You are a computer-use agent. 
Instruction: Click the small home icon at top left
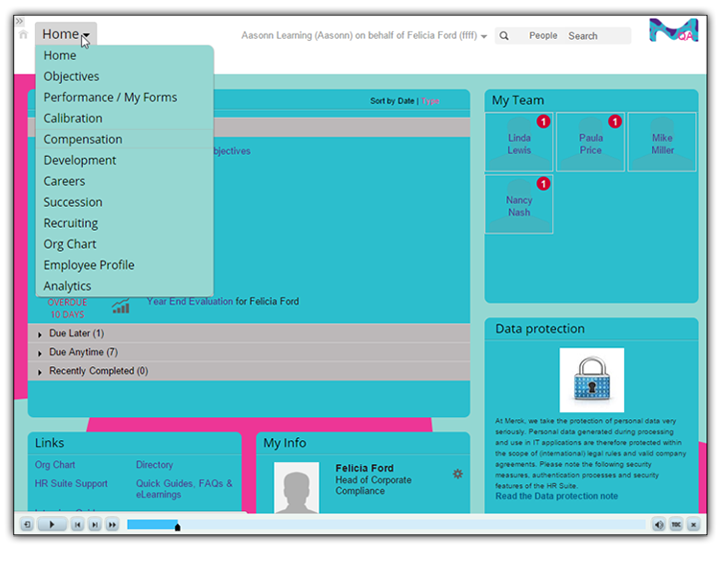(23, 35)
